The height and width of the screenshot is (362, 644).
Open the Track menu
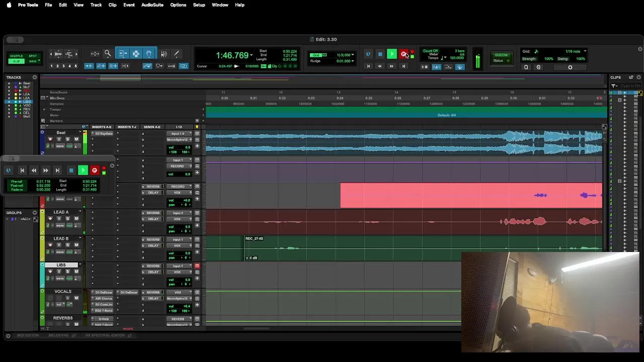(x=96, y=5)
